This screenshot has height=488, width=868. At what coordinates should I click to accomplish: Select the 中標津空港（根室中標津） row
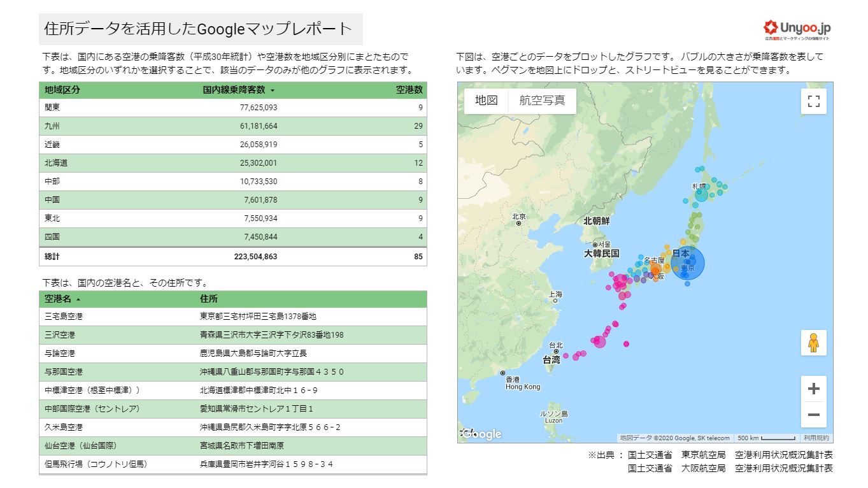point(233,391)
